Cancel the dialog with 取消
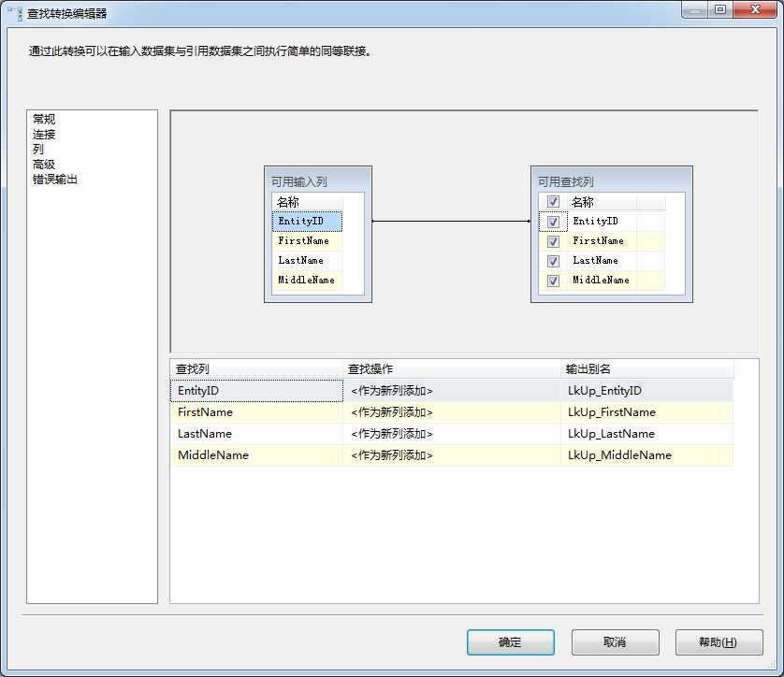Image resolution: width=784 pixels, height=677 pixels. pos(615,642)
